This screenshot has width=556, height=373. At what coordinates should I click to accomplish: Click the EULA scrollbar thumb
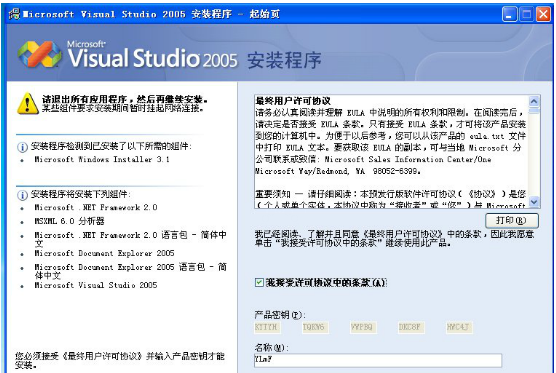point(534,111)
